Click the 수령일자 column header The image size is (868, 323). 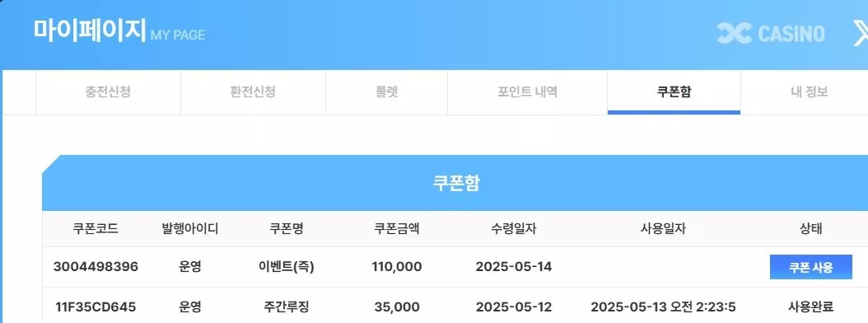tap(514, 229)
